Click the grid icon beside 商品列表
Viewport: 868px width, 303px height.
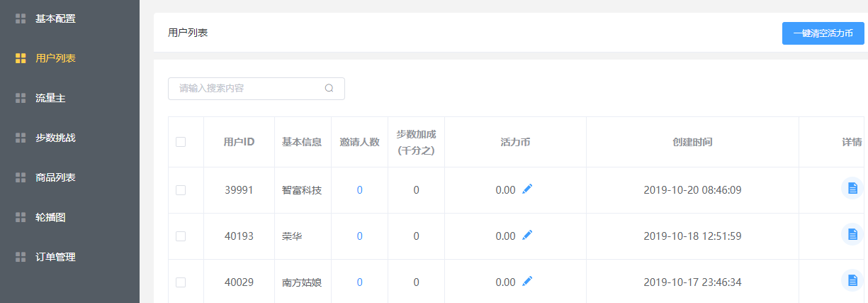[21, 177]
